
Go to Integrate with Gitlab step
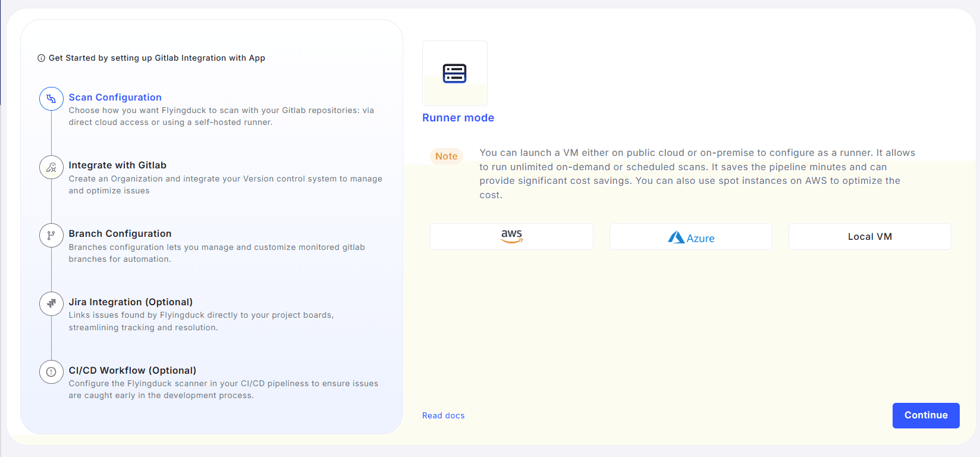117,165
